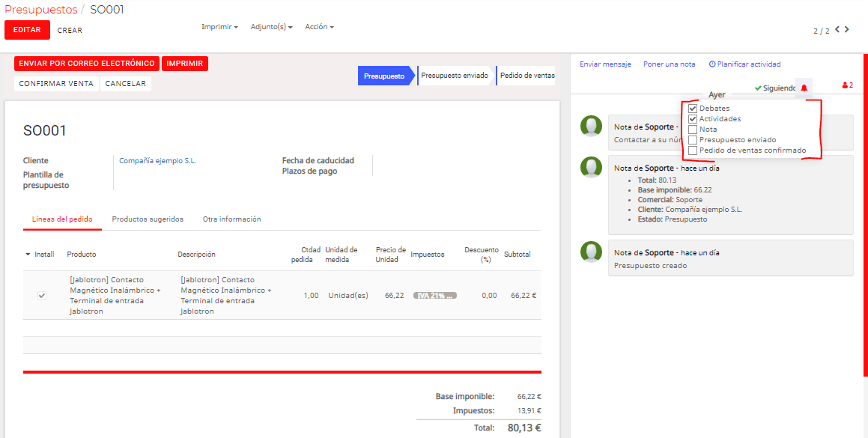Click the CREAR button

[x=70, y=31]
